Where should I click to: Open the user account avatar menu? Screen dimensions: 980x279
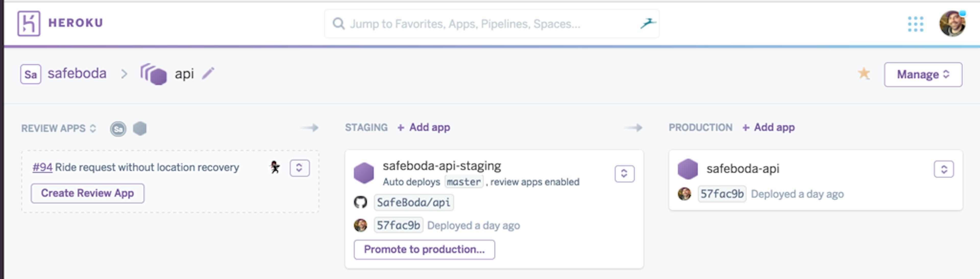point(952,23)
